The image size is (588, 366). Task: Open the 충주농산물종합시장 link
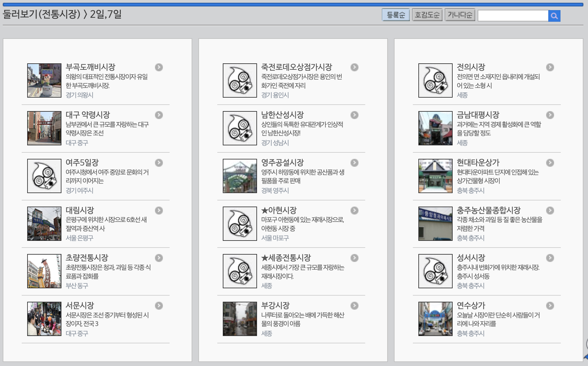488,211
